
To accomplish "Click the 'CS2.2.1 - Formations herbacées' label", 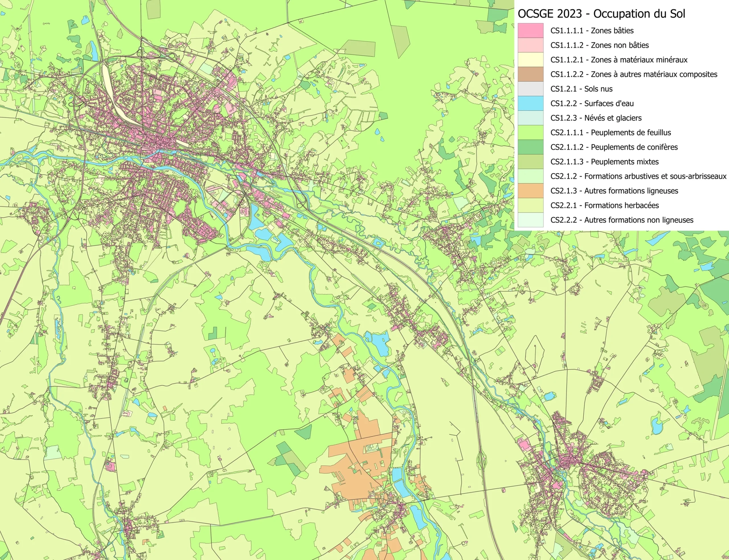I will click(x=605, y=205).
